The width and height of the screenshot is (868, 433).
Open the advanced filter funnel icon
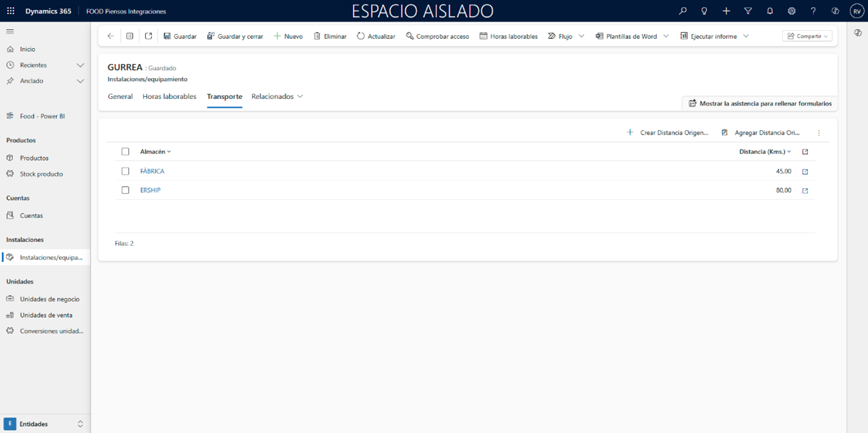click(x=748, y=11)
